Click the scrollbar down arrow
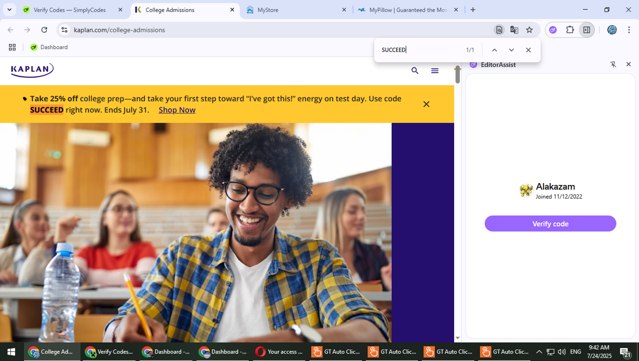The width and height of the screenshot is (639, 361). [457, 338]
